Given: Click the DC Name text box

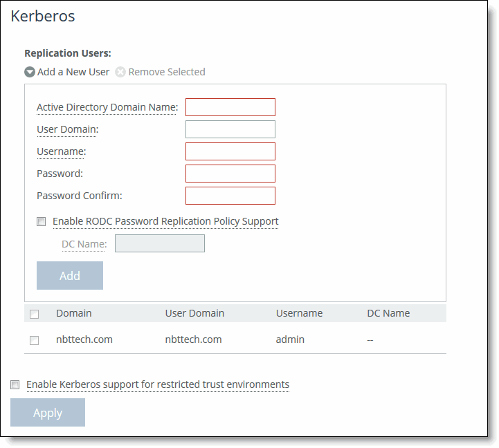Looking at the screenshot, I should point(159,243).
